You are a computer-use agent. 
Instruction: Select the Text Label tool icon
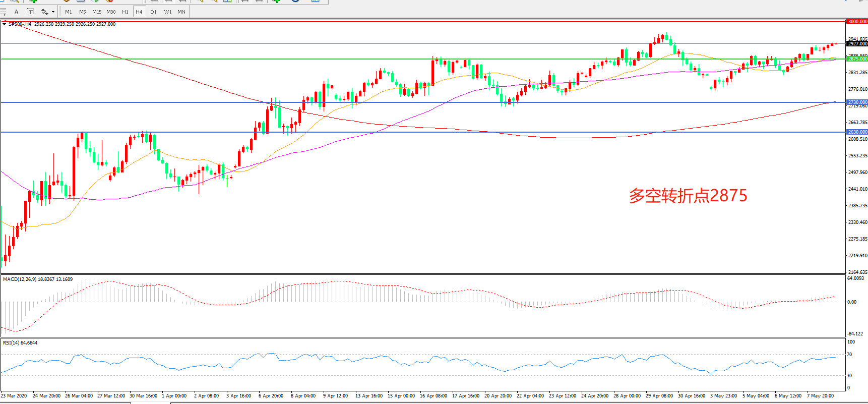[x=30, y=12]
